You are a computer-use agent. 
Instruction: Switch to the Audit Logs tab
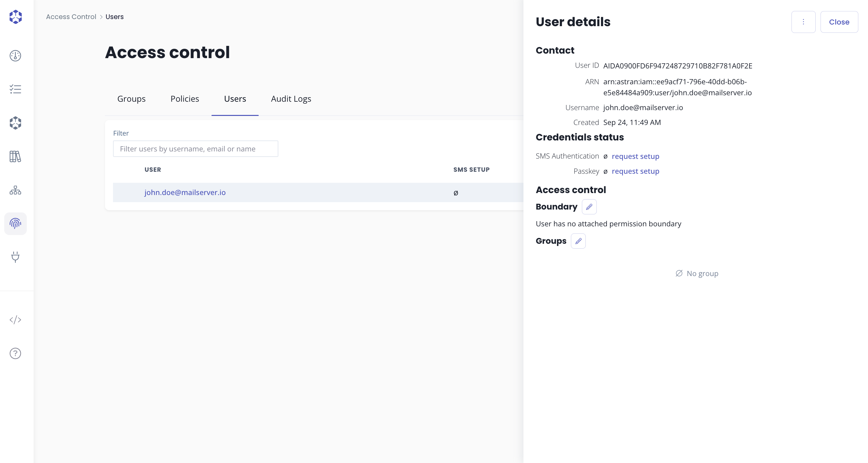291,99
